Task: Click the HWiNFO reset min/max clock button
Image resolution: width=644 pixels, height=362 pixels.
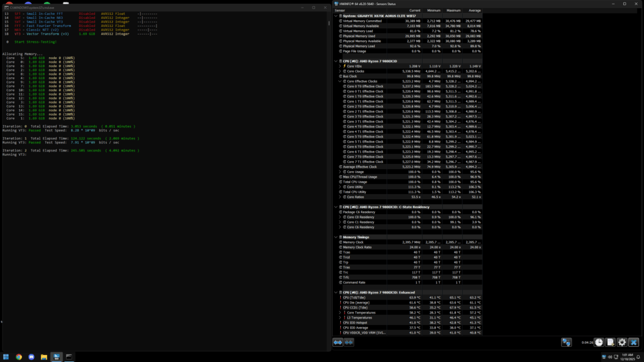Action: pos(599,343)
